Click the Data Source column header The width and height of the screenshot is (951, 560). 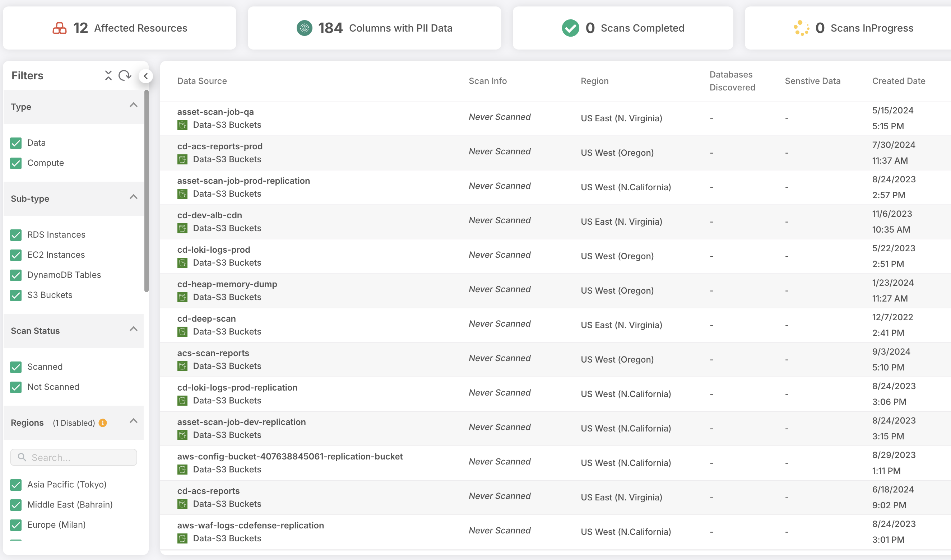pos(202,81)
